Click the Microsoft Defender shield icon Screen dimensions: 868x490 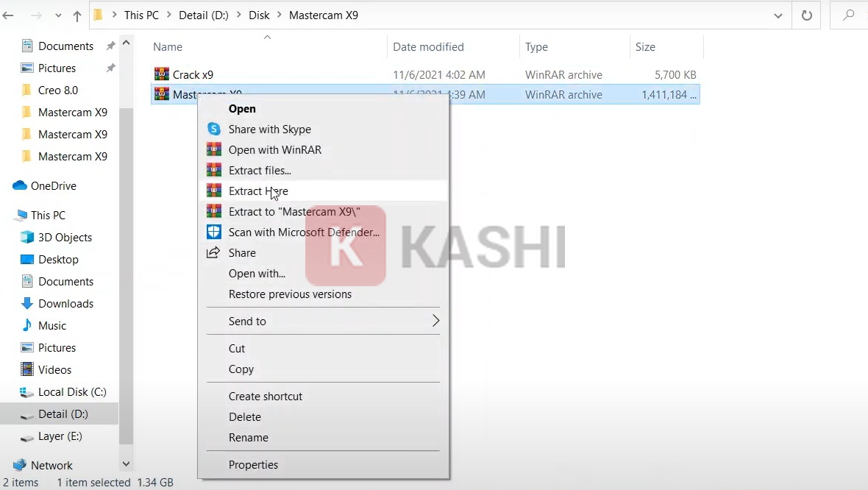coord(214,232)
